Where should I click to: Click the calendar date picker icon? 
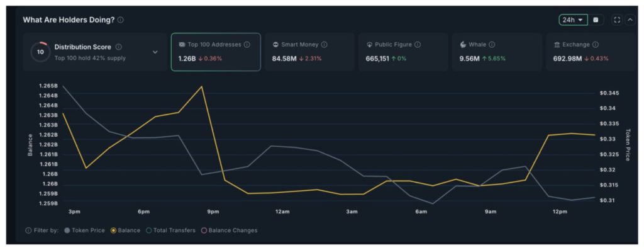pos(596,20)
